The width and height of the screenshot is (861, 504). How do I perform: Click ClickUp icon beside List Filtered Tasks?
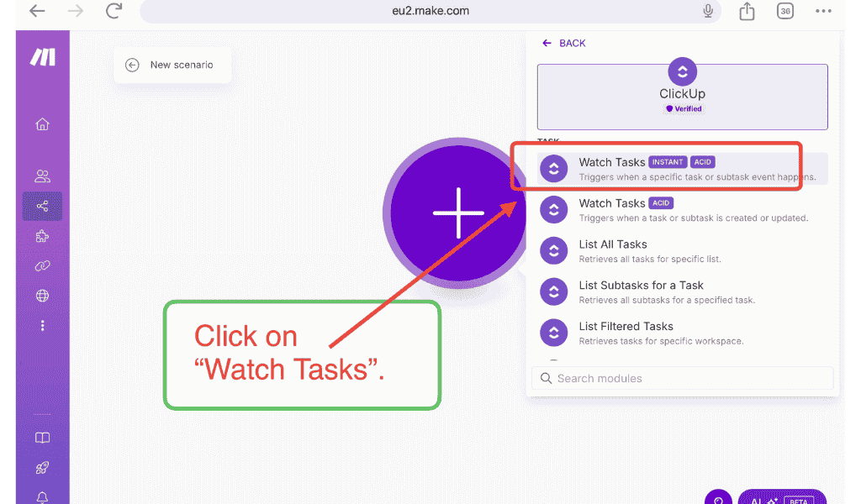click(553, 333)
